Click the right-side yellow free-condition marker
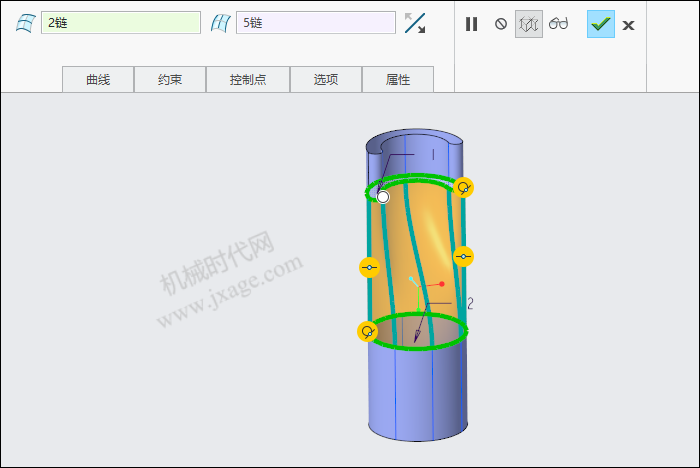Image resolution: width=700 pixels, height=468 pixels. coord(463,256)
